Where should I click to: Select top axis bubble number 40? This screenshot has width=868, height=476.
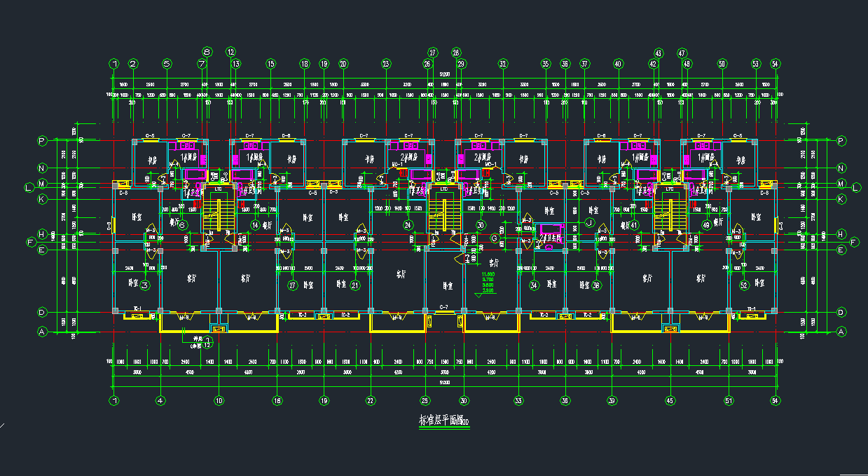[x=618, y=64]
